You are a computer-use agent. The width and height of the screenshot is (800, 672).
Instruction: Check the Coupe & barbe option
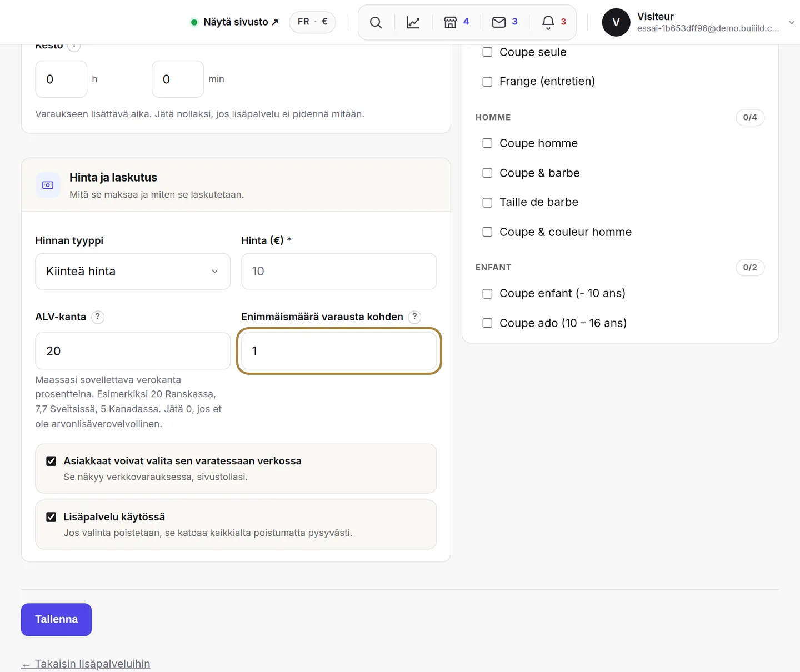pos(487,173)
